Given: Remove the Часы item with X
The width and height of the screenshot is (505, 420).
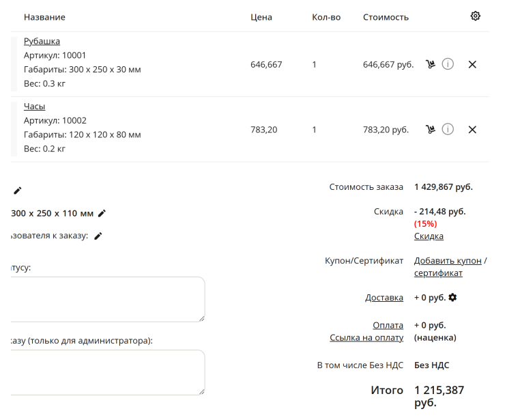Looking at the screenshot, I should point(472,130).
